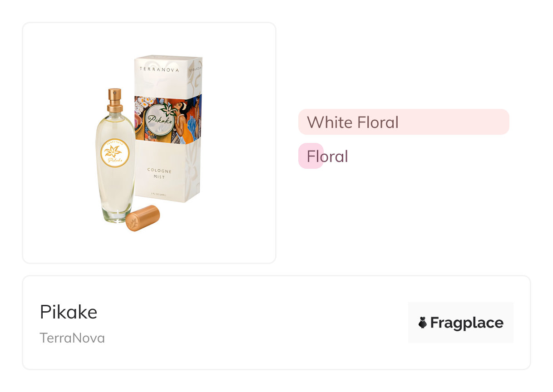Image resolution: width=553 pixels, height=392 pixels.
Task: Click the Cologne Mist text on box
Action: [x=159, y=173]
